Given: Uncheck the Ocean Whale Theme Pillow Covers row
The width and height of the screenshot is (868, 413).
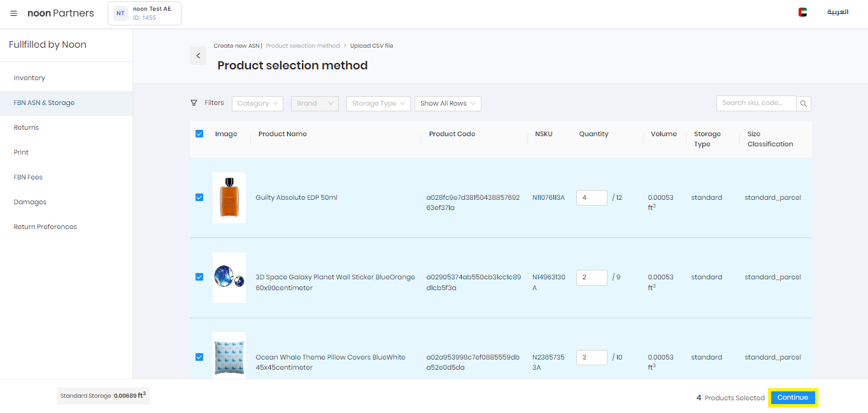Looking at the screenshot, I should [x=199, y=357].
